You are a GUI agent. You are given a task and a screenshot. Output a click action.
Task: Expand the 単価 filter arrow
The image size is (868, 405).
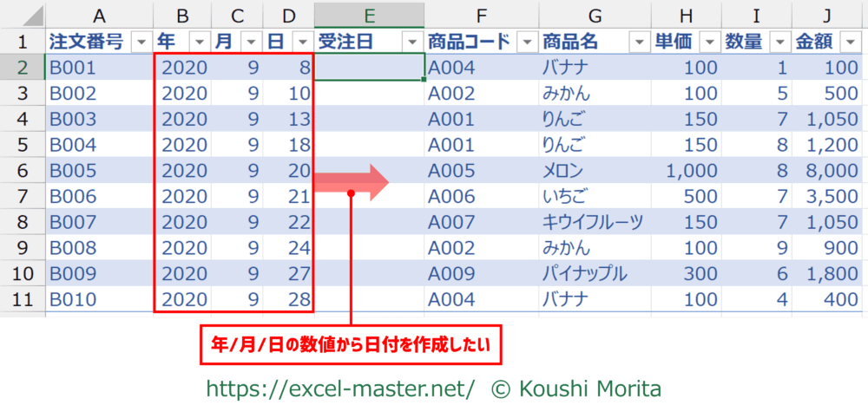[x=709, y=42]
